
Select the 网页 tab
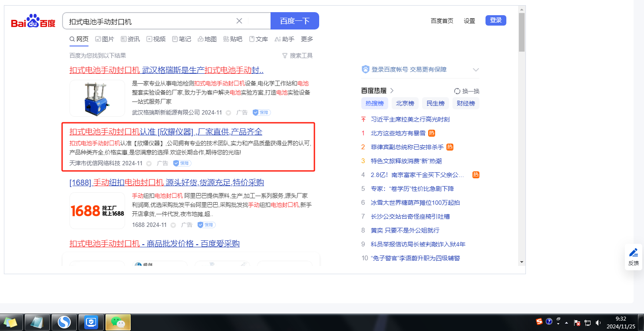click(x=79, y=39)
